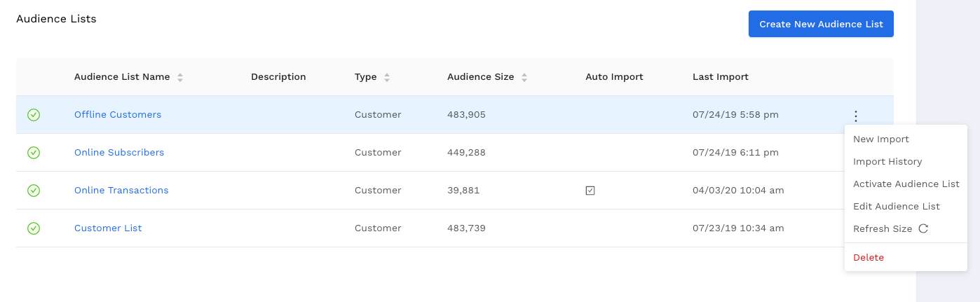Open the Online Transactions list link

point(121,191)
